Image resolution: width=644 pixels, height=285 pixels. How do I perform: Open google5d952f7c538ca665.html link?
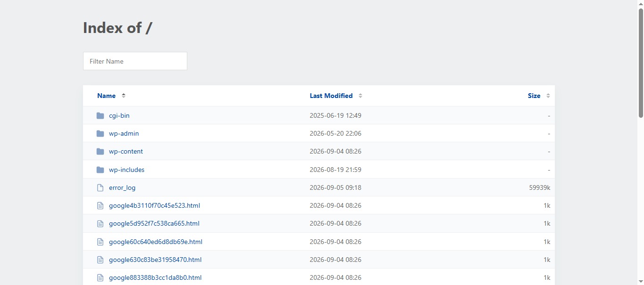[154, 223]
